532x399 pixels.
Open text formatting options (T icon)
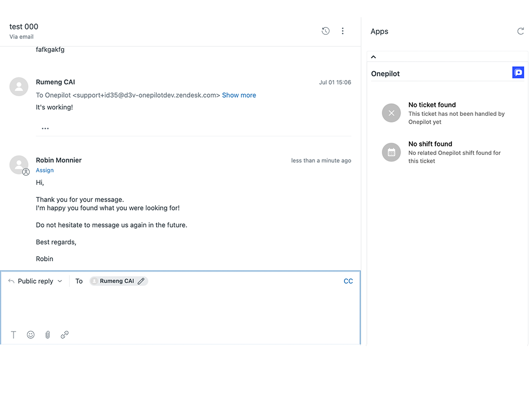[14, 335]
